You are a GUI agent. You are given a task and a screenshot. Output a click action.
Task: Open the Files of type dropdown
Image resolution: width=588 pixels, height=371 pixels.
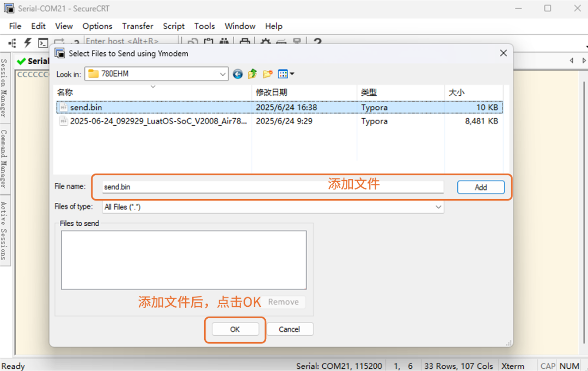pos(439,207)
